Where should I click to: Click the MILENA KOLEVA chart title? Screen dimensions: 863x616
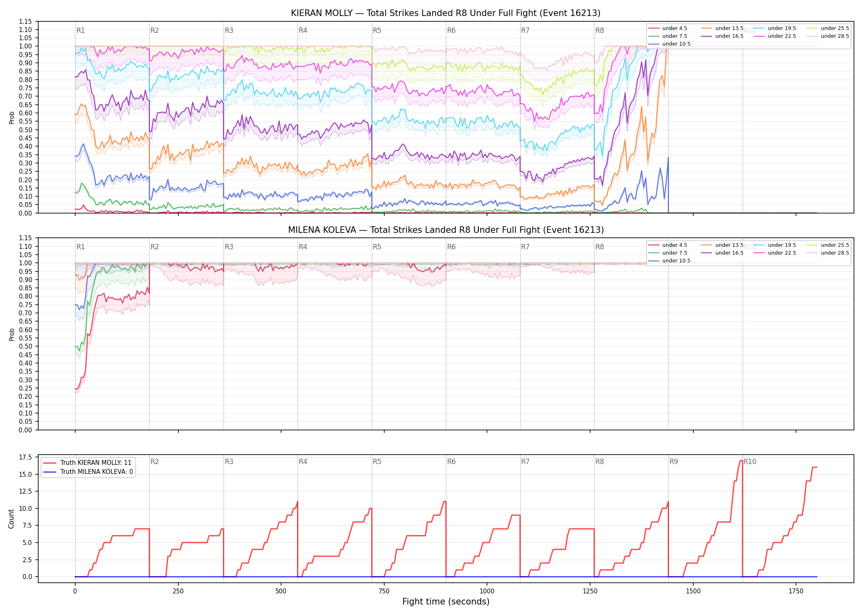446,230
